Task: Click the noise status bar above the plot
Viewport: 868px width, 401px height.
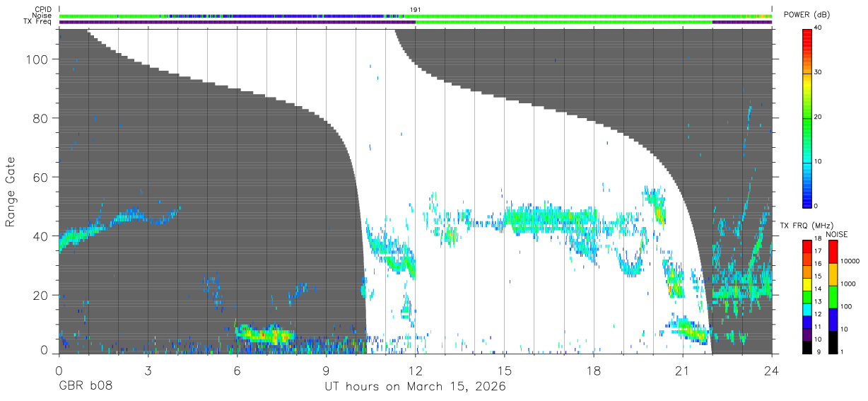Action: coord(416,16)
